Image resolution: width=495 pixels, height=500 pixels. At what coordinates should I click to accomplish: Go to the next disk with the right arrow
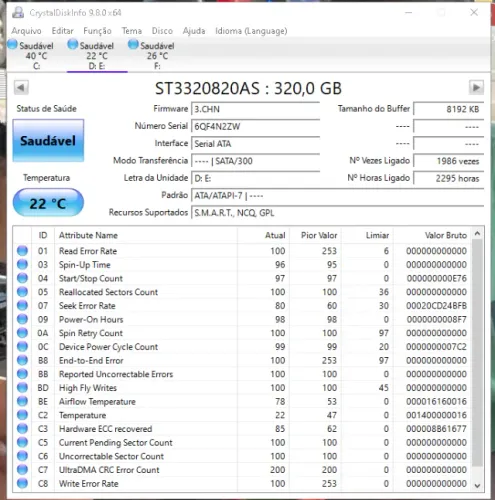(476, 88)
